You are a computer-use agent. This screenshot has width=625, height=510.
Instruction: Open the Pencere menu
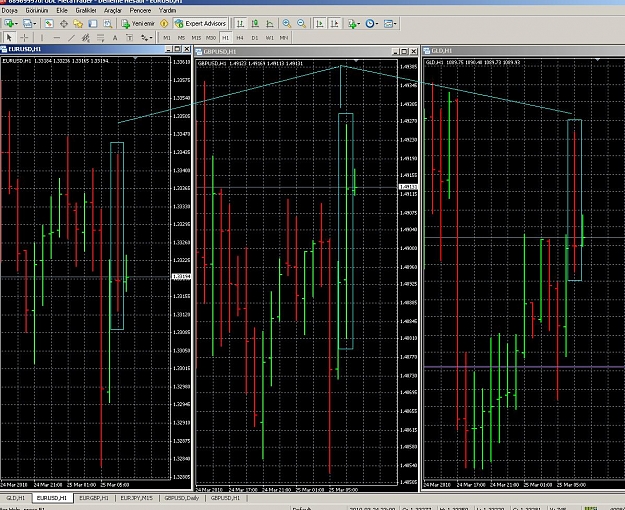point(140,11)
